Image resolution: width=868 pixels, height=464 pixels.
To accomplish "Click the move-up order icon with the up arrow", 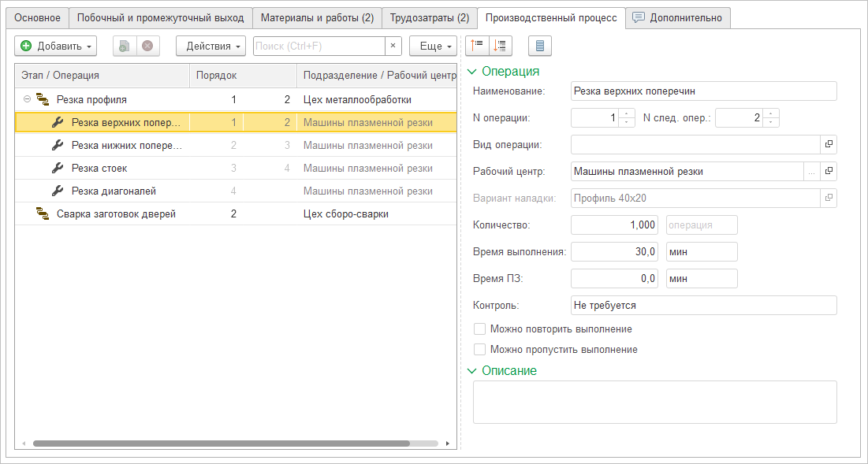I will pos(478,46).
